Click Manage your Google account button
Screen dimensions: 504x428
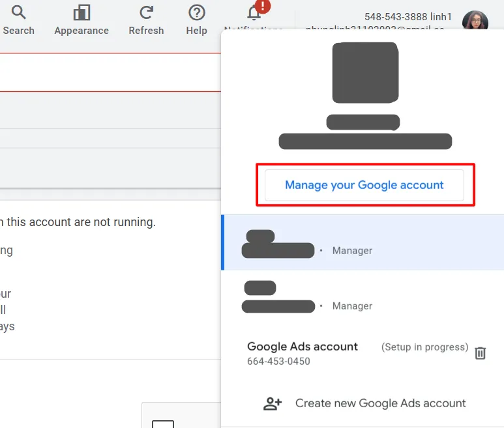point(364,185)
